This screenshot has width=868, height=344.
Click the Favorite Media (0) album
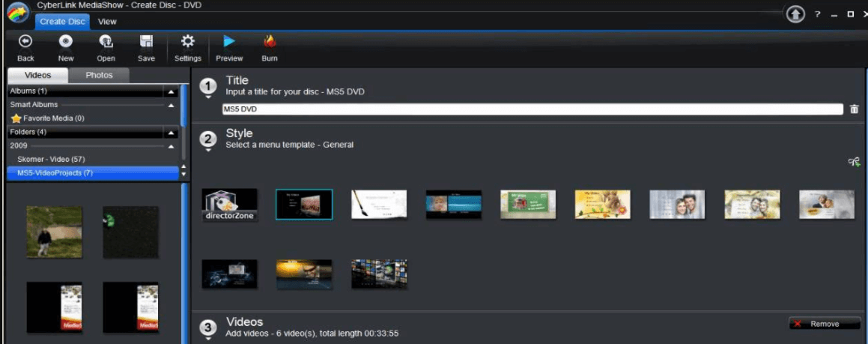(x=54, y=118)
